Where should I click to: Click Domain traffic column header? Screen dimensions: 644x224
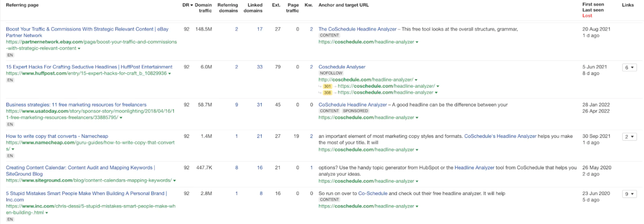point(203,8)
